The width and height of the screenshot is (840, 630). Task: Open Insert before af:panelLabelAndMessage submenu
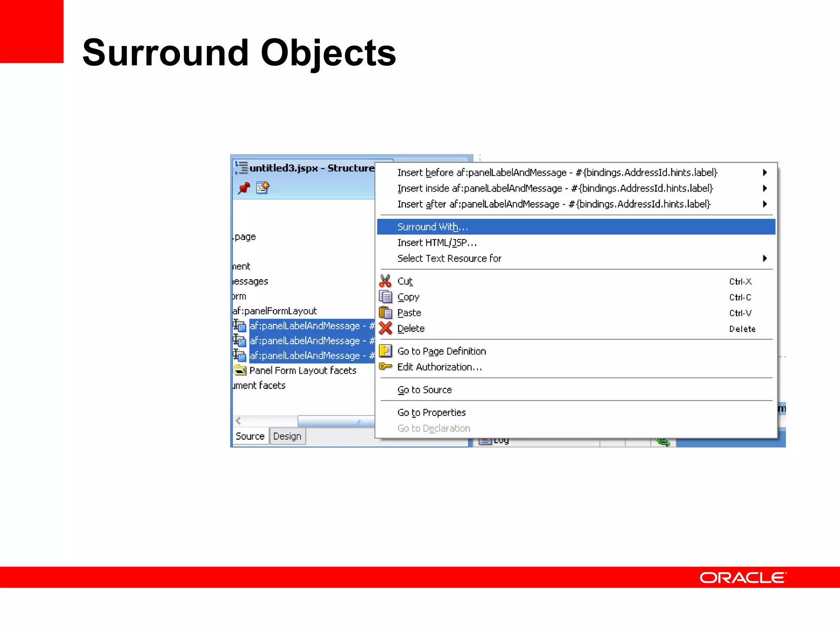(576, 173)
